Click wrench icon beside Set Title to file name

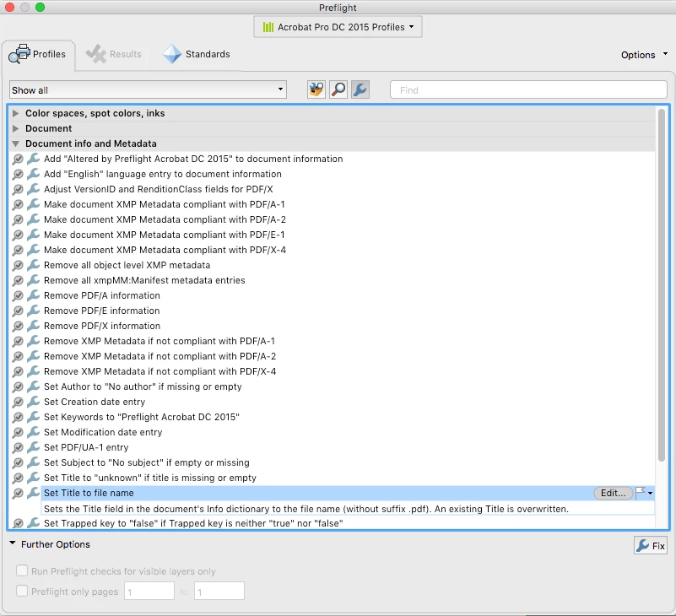pos(33,493)
